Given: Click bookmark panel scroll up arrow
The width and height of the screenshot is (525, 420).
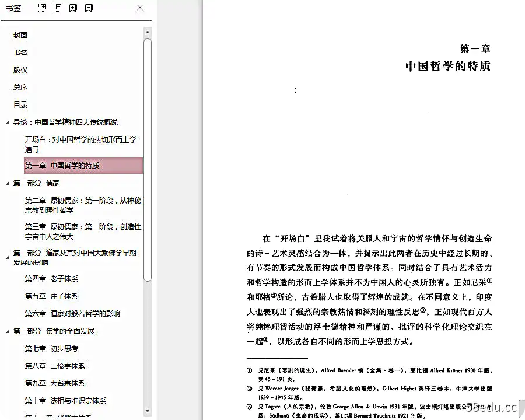Looking at the screenshot, I should tap(148, 33).
